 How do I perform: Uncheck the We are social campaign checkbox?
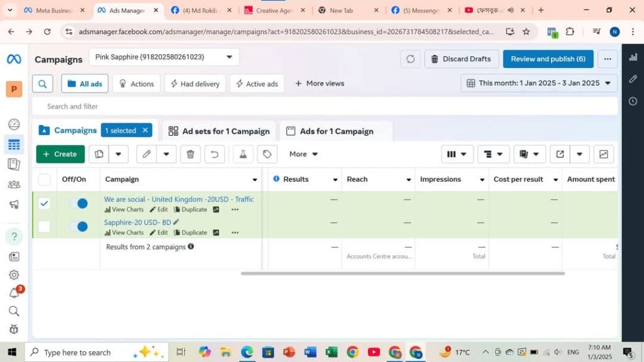pos(44,203)
